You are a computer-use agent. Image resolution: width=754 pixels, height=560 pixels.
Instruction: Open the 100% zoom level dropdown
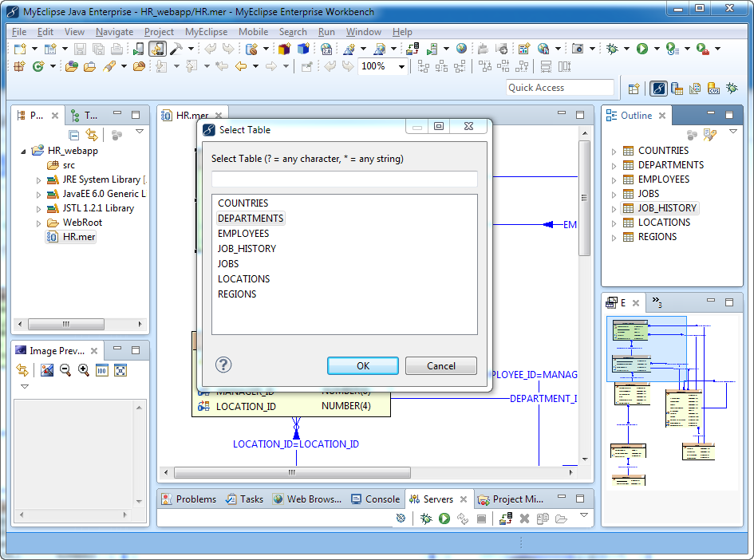tap(401, 66)
